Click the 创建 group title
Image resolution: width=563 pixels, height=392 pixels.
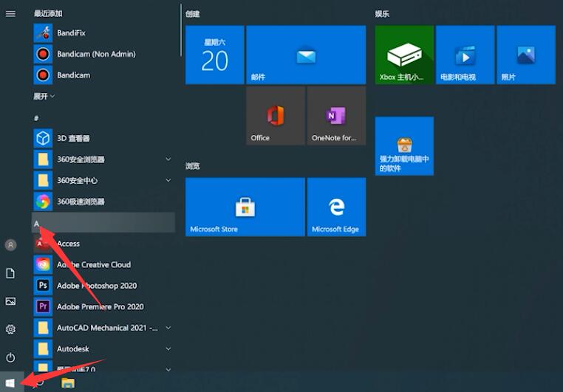(192, 14)
